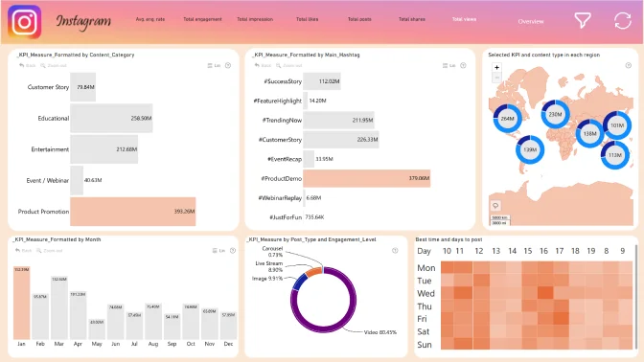The height and width of the screenshot is (362, 644).
Task: Click Back button on Content_Category chart
Action: (x=28, y=65)
